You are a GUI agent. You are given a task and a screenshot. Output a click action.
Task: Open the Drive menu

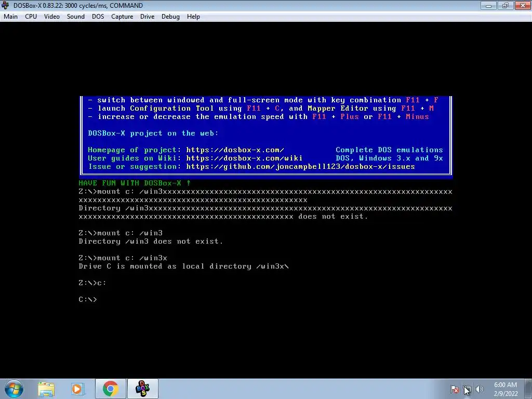(147, 17)
